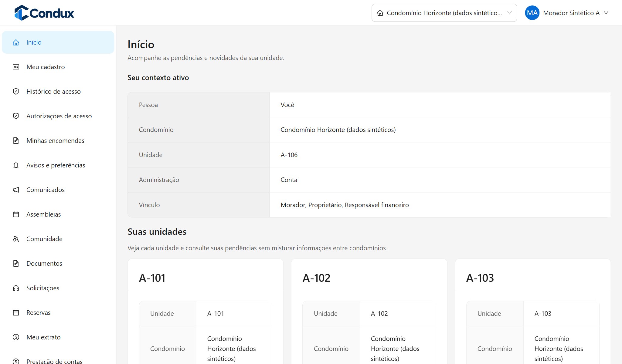Select the A-102 unit card heading
Viewport: 622px width, 364px height.
coord(316,278)
